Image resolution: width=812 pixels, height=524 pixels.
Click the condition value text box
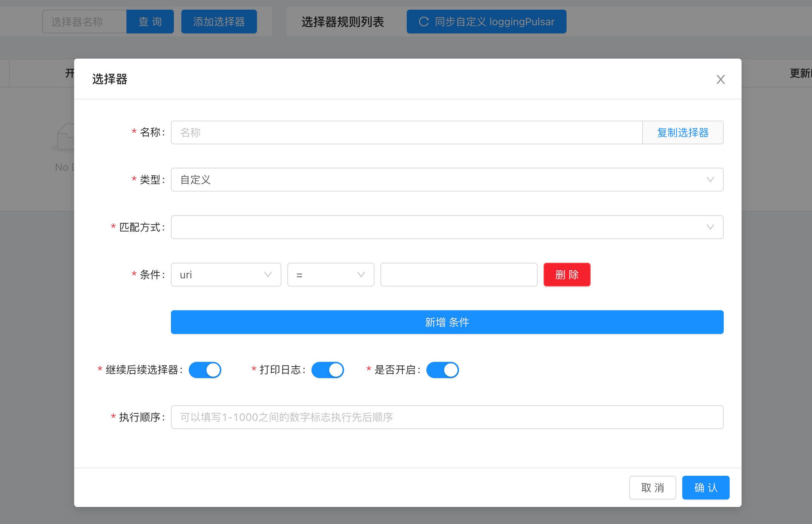[459, 275]
